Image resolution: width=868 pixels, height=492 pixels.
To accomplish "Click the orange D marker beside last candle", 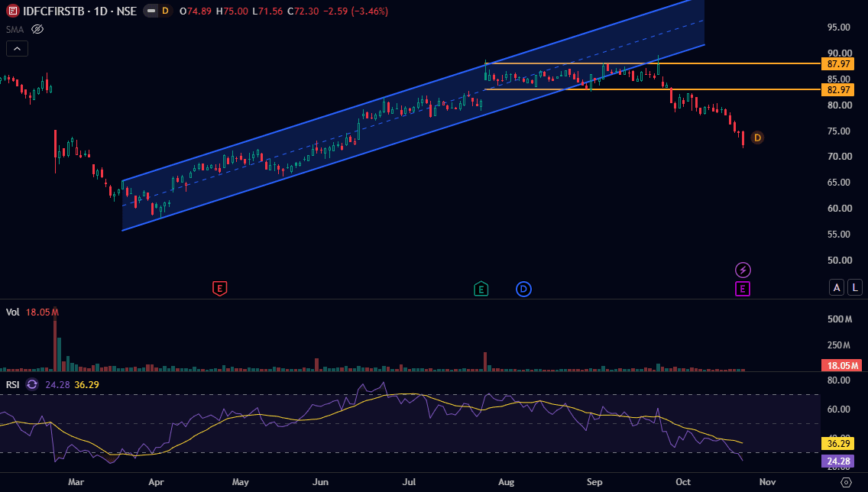I will (756, 138).
